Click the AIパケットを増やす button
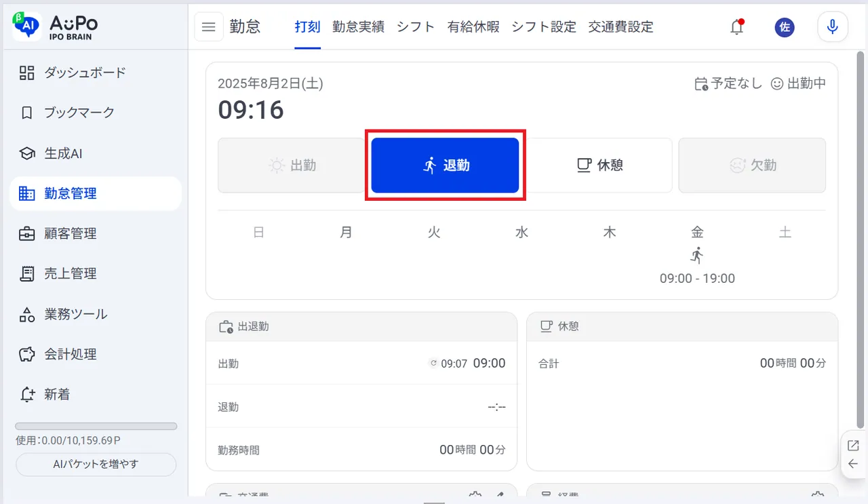Image resolution: width=868 pixels, height=504 pixels. (x=96, y=465)
